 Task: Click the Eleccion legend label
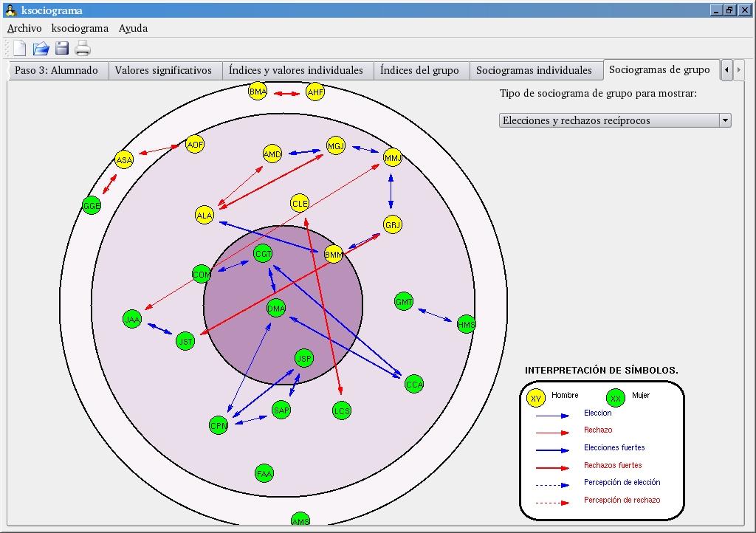598,413
